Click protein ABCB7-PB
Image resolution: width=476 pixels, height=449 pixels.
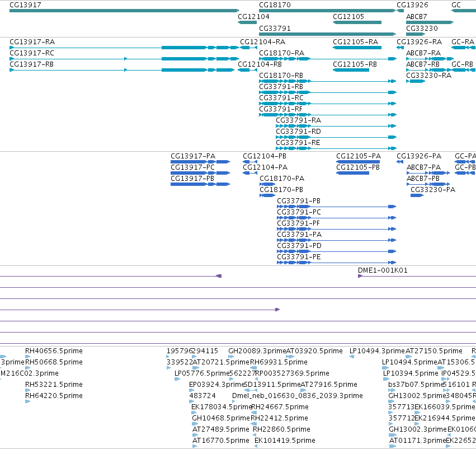428,184
